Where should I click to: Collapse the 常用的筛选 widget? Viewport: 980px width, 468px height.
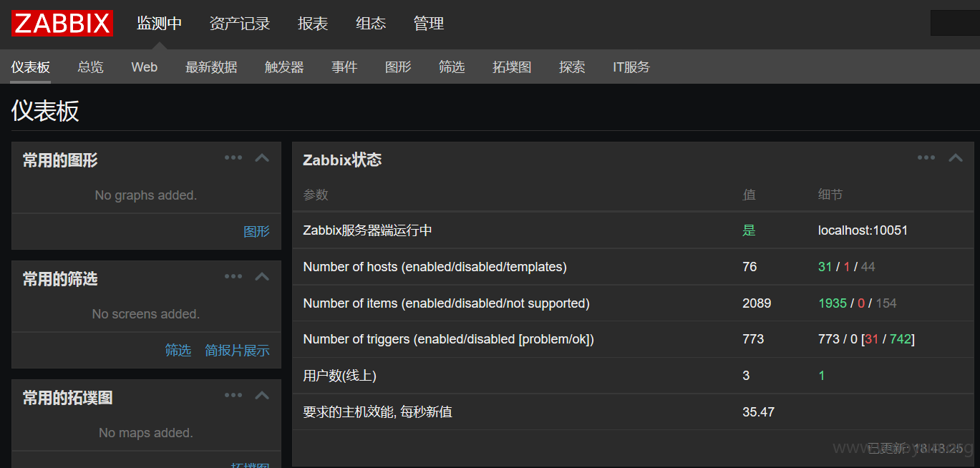click(x=262, y=276)
